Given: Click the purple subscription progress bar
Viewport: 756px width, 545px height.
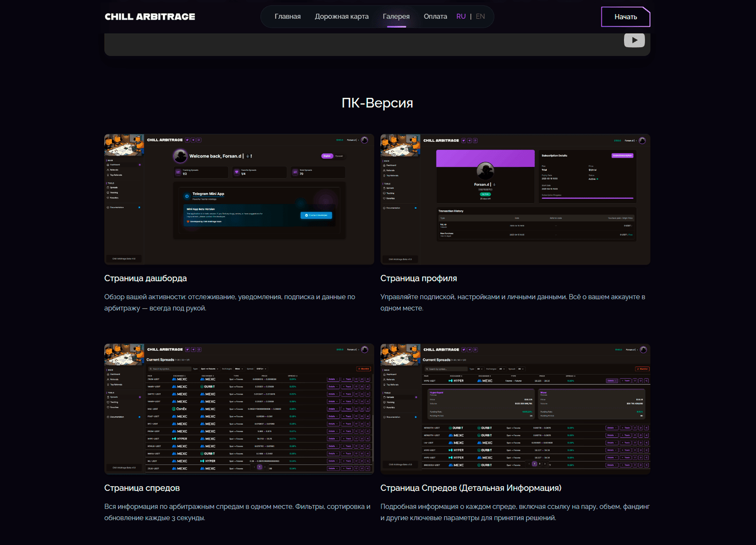Looking at the screenshot, I should pyautogui.click(x=587, y=198).
